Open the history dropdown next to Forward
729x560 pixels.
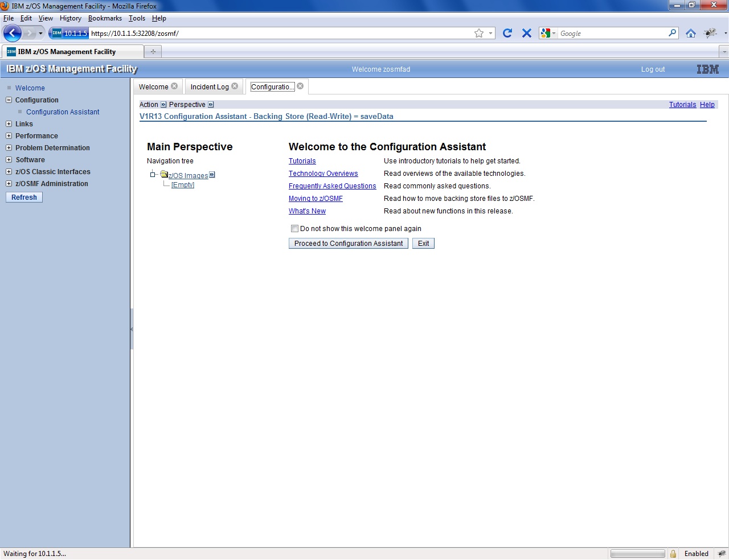[x=40, y=34]
